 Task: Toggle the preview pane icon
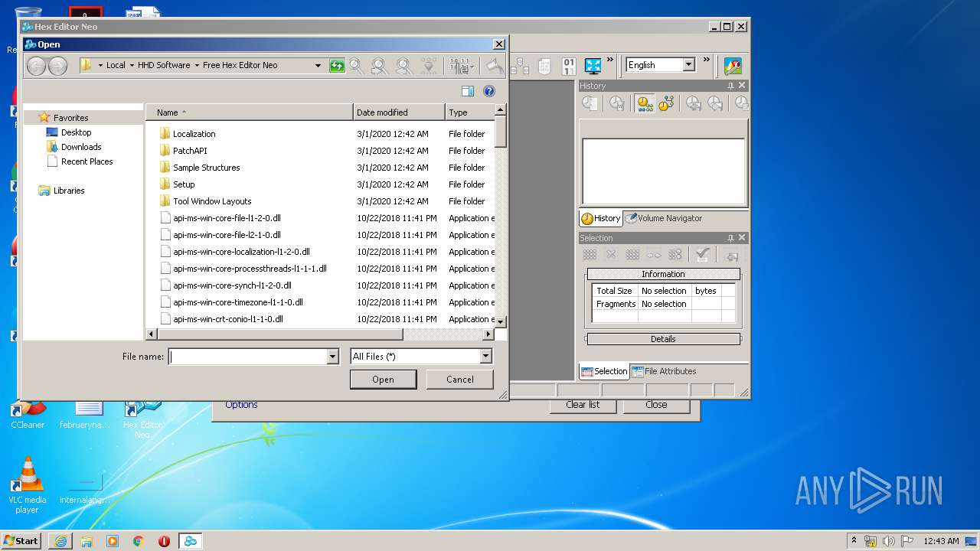[x=468, y=91]
